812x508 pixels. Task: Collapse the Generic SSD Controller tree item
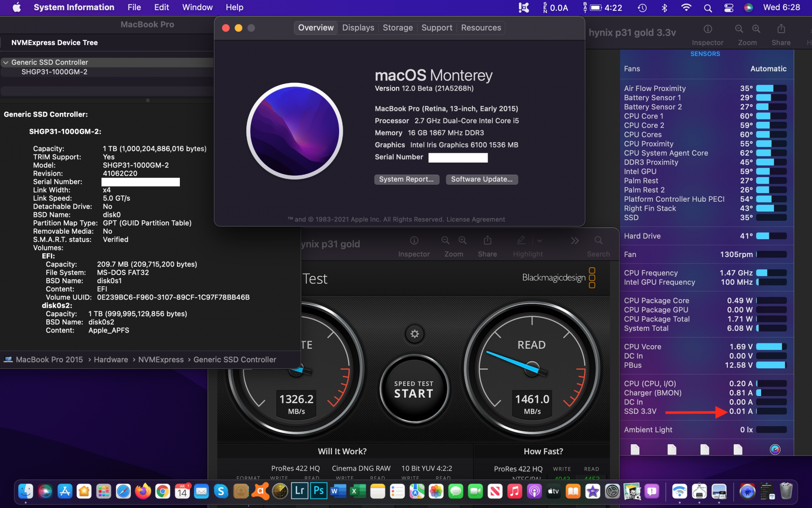click(x=6, y=62)
